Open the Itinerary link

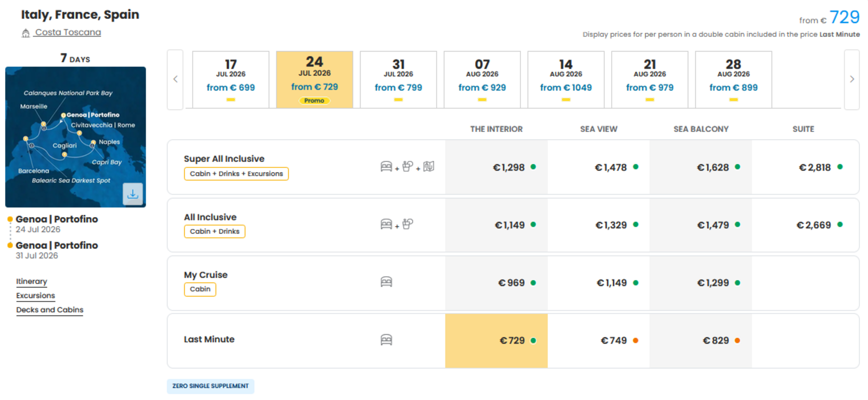[x=31, y=281]
